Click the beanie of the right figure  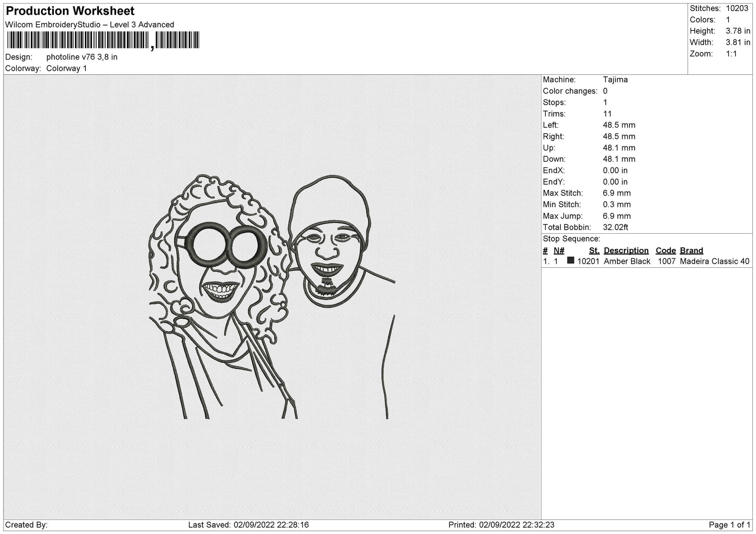[330, 204]
